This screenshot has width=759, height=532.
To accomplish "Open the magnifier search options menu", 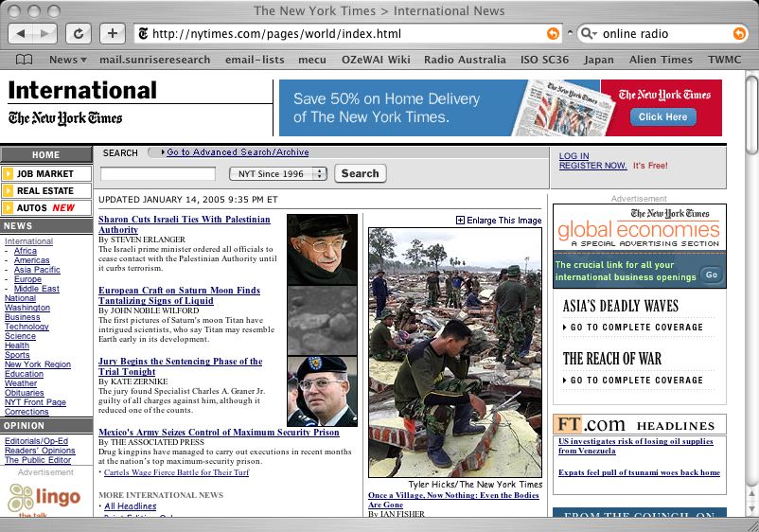I will pyautogui.click(x=588, y=33).
